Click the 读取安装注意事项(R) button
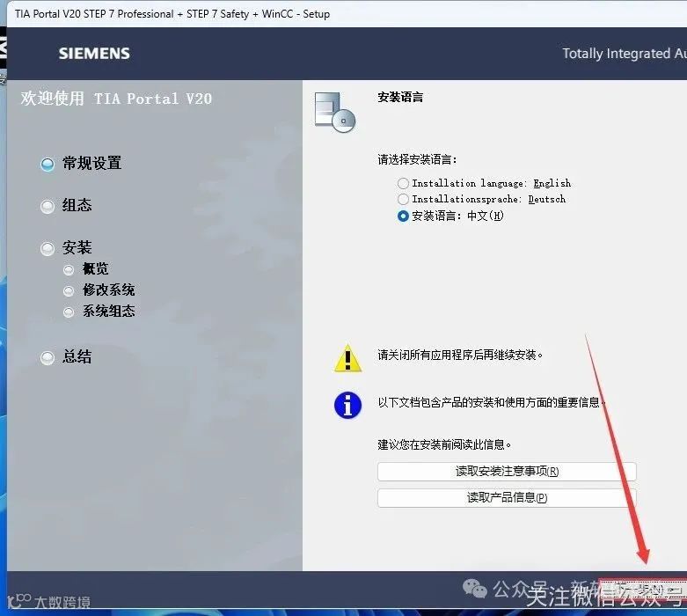 coord(507,472)
